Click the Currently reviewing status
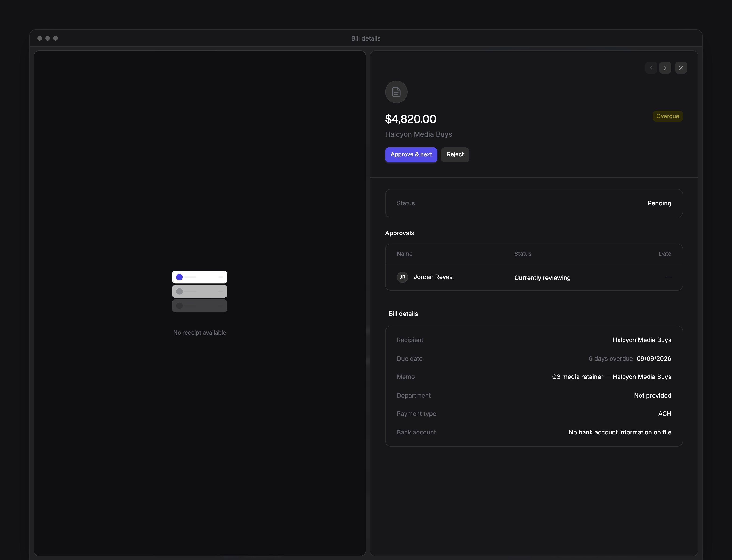This screenshot has height=560, width=732. tap(542, 278)
